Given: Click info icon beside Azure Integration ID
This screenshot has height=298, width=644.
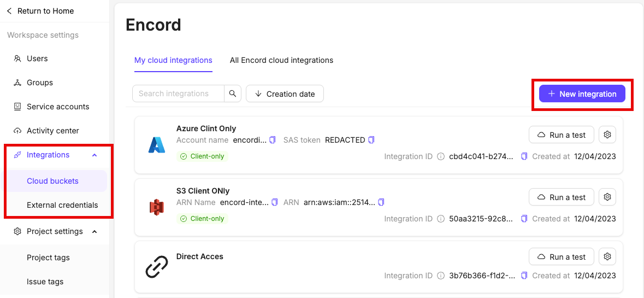Looking at the screenshot, I should (441, 156).
